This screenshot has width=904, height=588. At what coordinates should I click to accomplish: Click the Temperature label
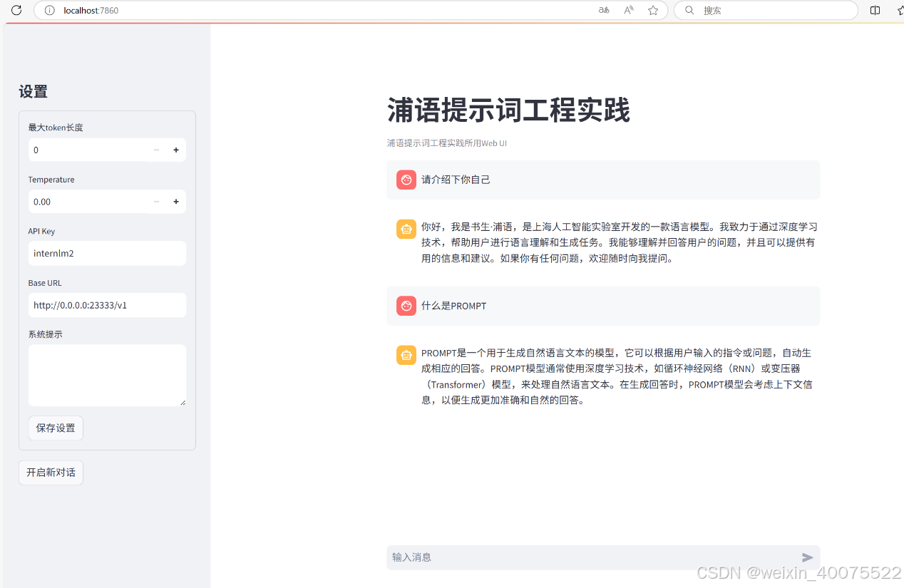pyautogui.click(x=51, y=180)
